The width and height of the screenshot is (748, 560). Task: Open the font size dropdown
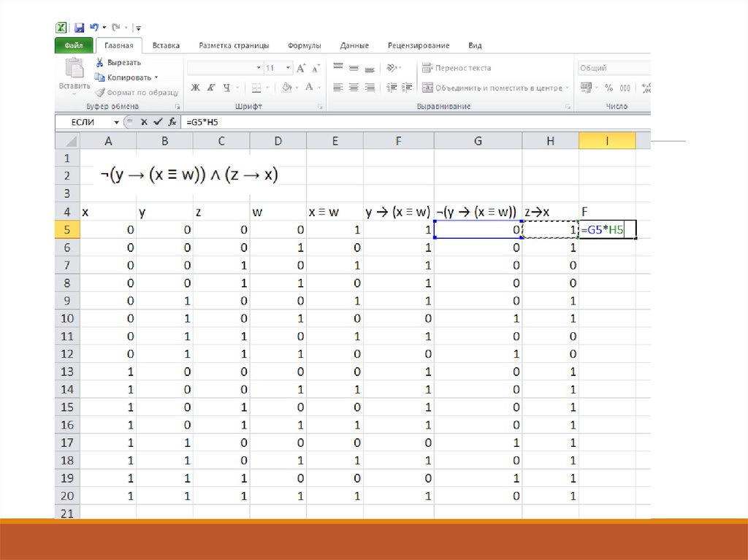pos(288,68)
